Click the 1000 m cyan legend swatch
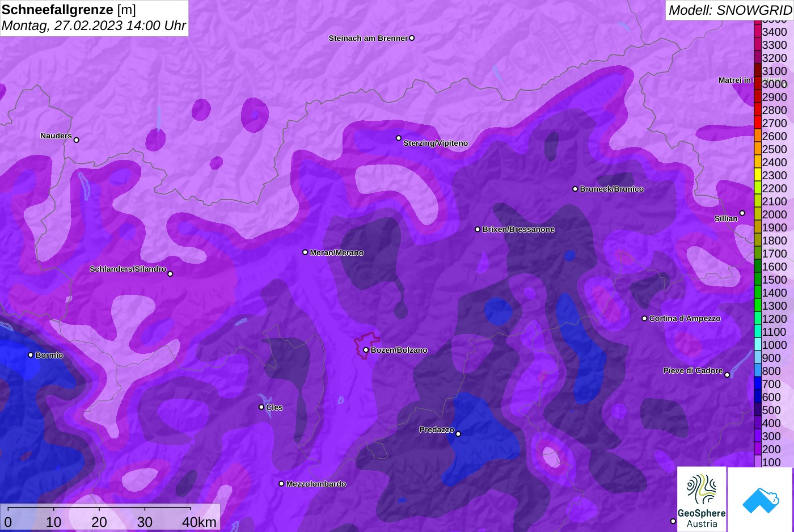Screen dimensions: 794x532 (x=757, y=345)
